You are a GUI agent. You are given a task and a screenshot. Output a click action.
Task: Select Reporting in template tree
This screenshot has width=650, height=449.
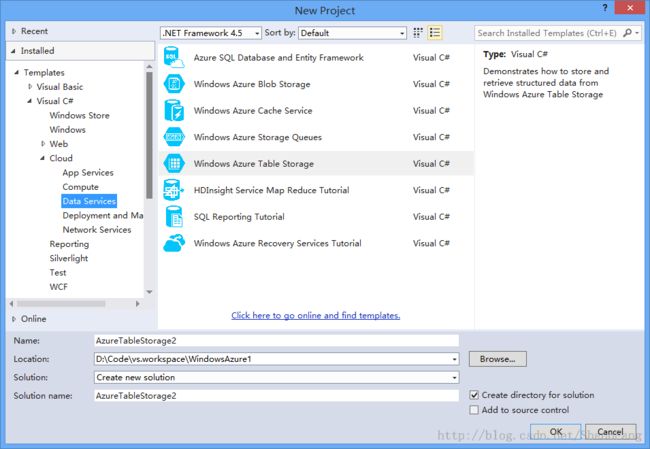(69, 244)
